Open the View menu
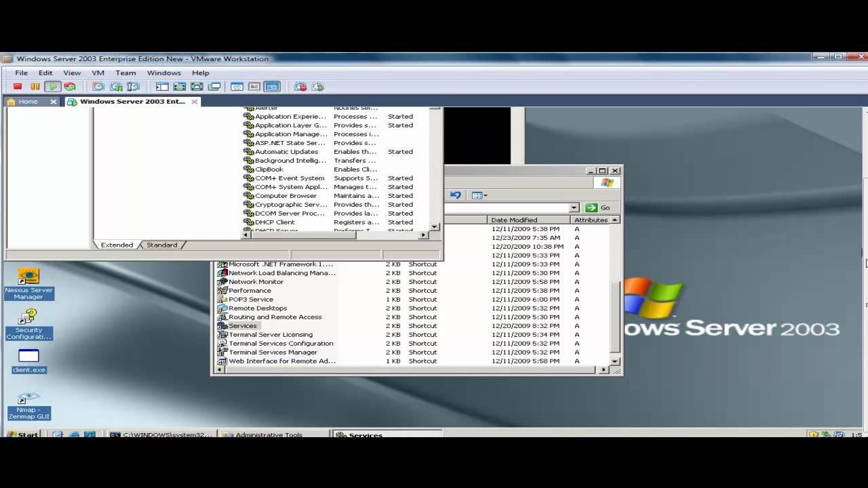The height and width of the screenshot is (488, 868). 72,73
